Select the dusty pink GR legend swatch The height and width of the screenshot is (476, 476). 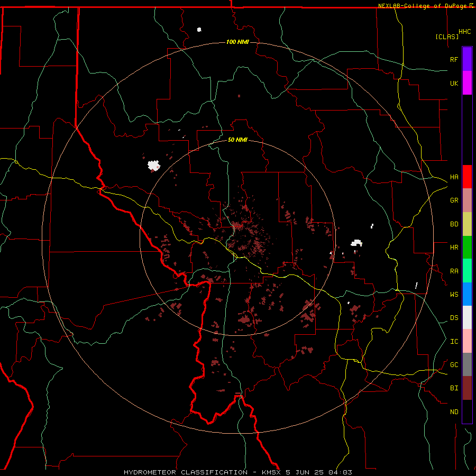[x=467, y=200]
